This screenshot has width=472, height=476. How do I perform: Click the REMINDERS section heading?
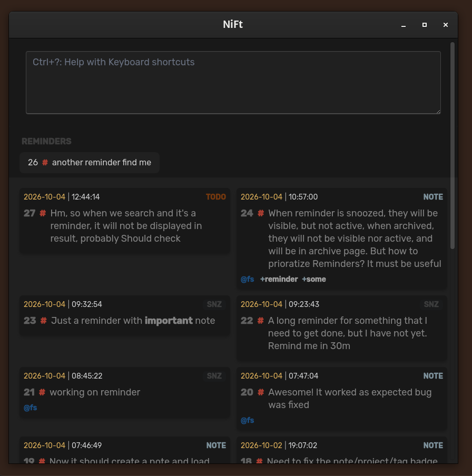46,142
